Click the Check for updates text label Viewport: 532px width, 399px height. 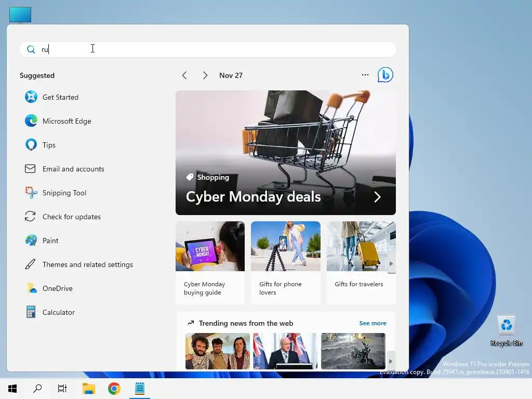pyautogui.click(x=72, y=217)
